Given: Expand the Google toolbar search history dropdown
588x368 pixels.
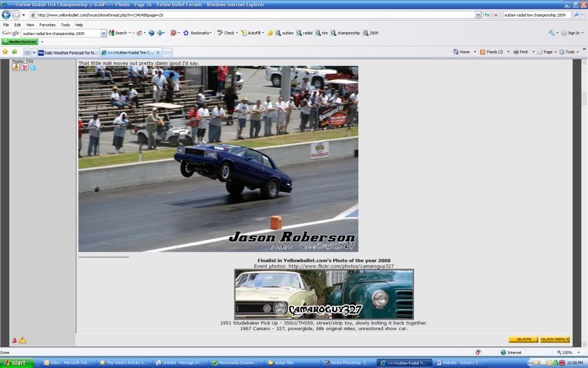Looking at the screenshot, I should (x=104, y=33).
